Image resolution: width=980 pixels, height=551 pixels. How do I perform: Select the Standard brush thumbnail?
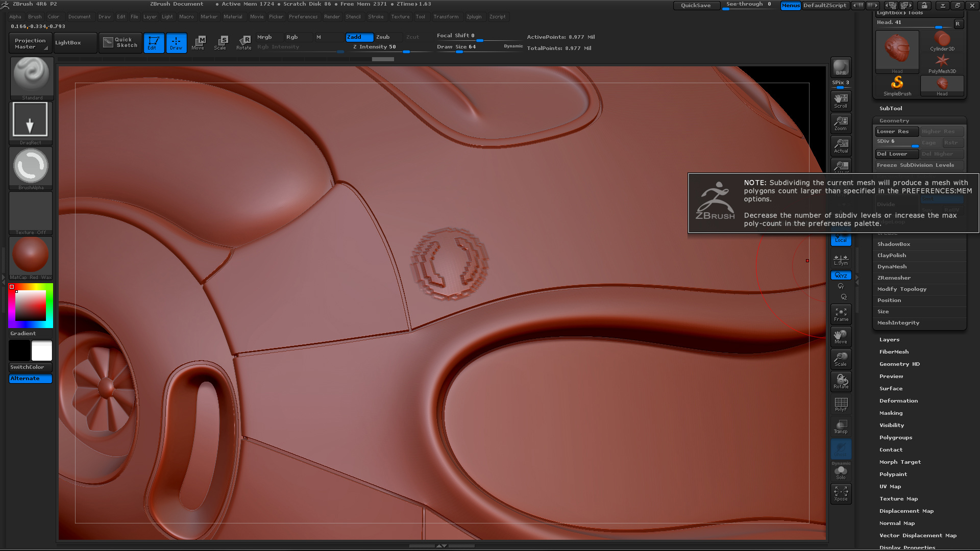pyautogui.click(x=32, y=78)
